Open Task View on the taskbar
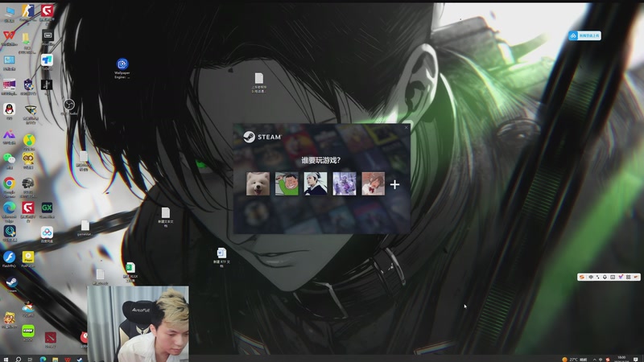This screenshot has width=644, height=362. point(30,359)
